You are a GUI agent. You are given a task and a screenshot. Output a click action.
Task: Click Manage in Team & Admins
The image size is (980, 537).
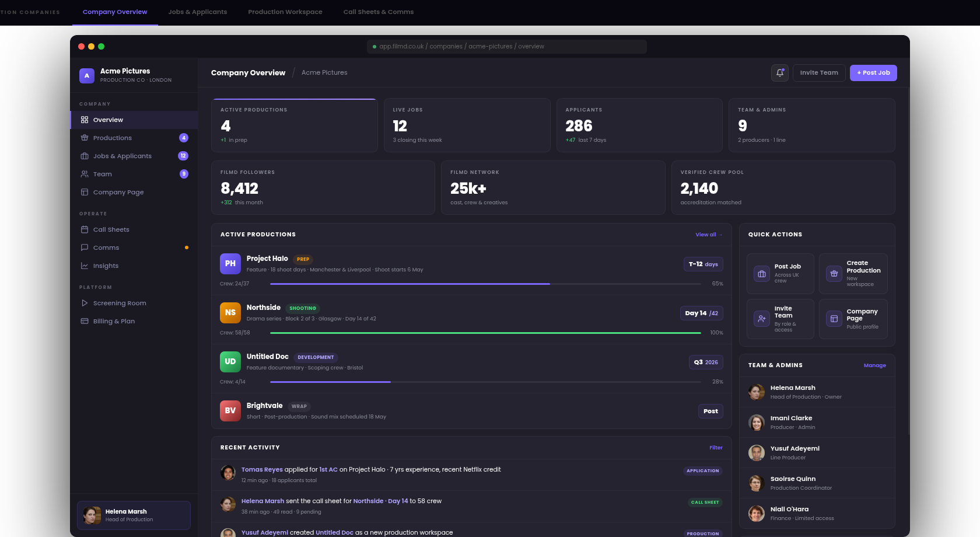(x=874, y=365)
